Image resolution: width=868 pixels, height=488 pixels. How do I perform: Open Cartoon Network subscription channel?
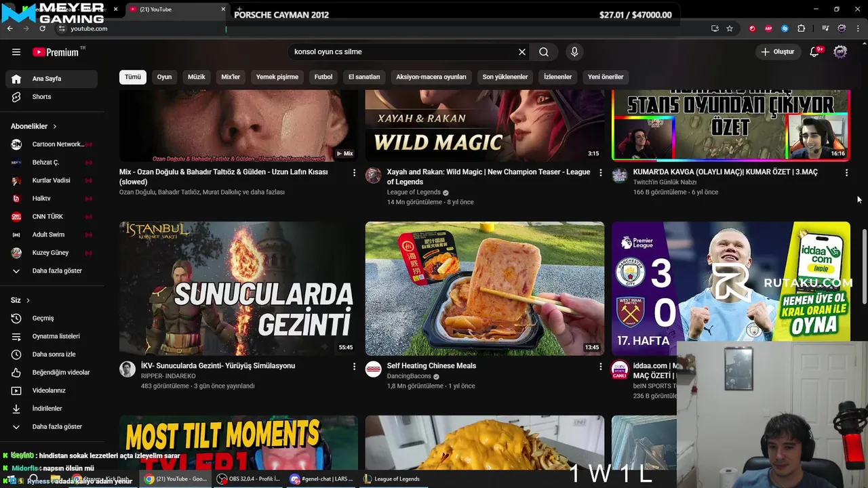point(52,144)
